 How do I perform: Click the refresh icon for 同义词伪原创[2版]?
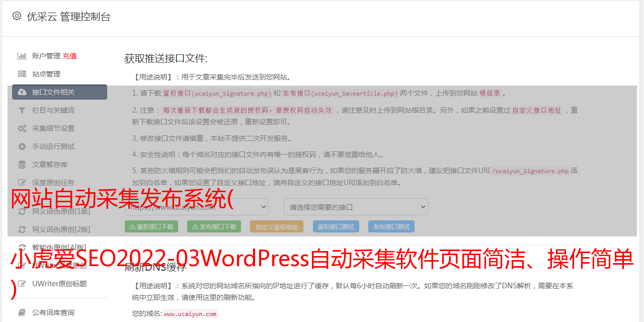click(x=22, y=229)
